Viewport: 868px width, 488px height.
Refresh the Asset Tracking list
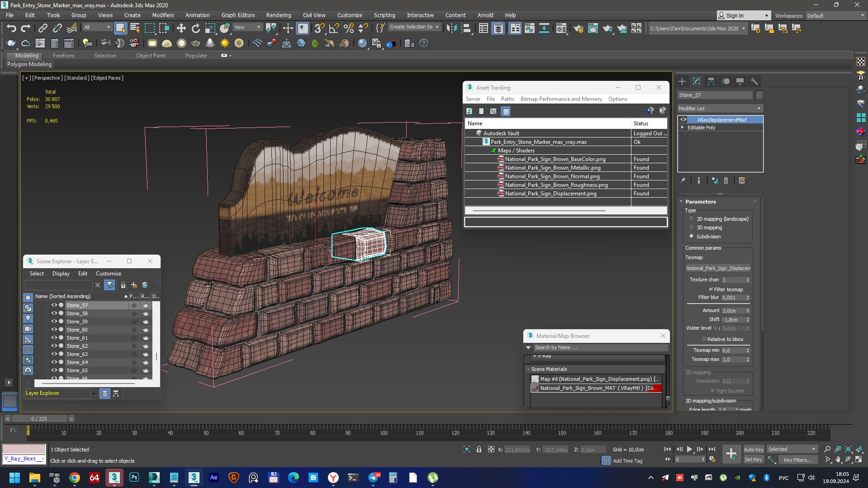point(469,111)
